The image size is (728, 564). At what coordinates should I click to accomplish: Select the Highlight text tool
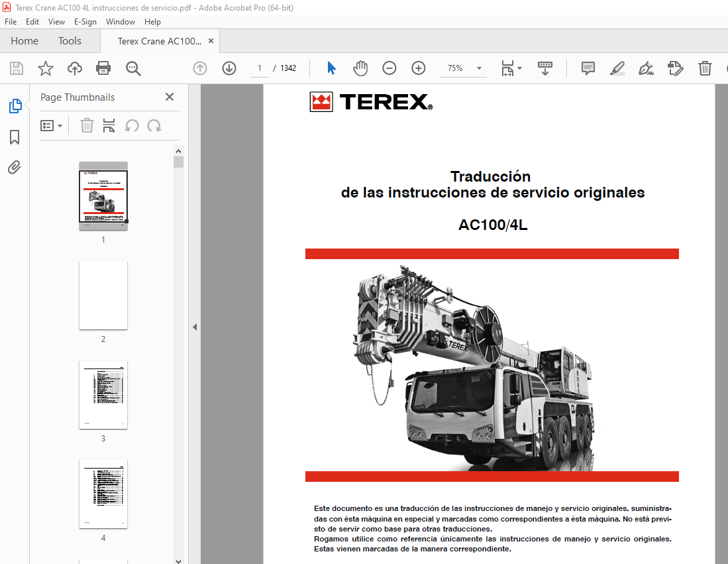pyautogui.click(x=617, y=68)
